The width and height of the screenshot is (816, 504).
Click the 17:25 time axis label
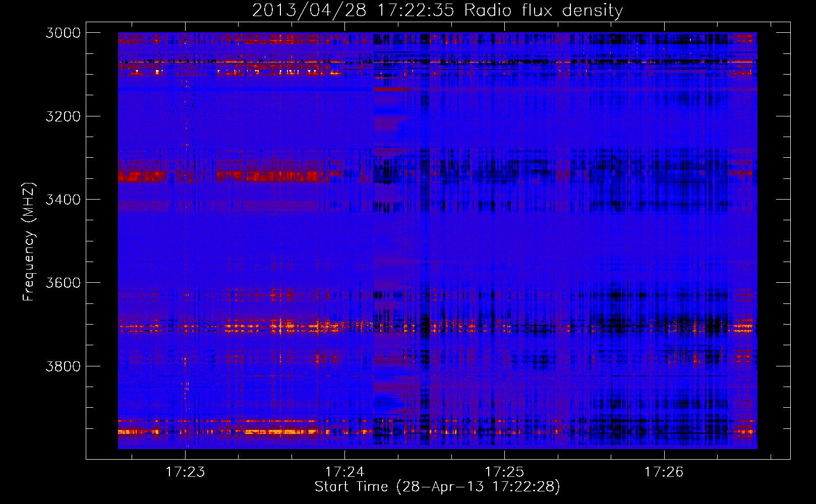504,472
